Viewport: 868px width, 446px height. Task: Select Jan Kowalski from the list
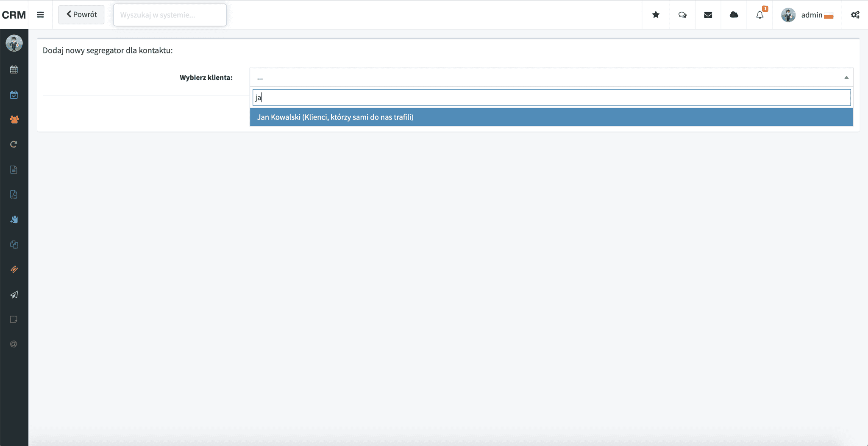551,117
